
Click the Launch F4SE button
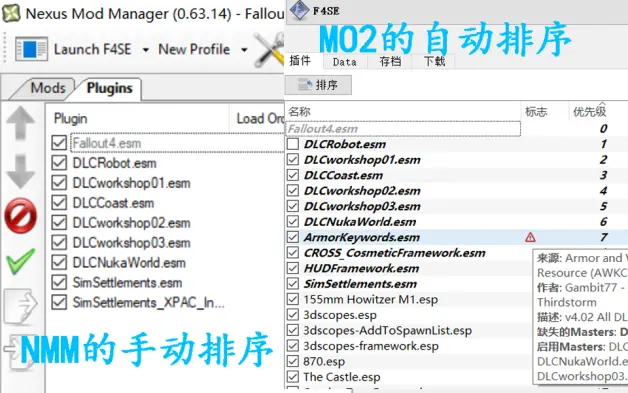[x=93, y=49]
